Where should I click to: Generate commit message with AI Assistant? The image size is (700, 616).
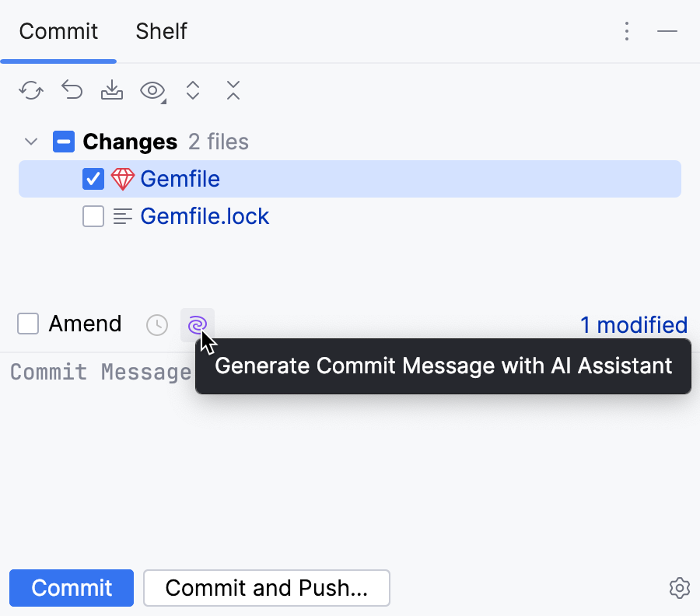coord(196,325)
